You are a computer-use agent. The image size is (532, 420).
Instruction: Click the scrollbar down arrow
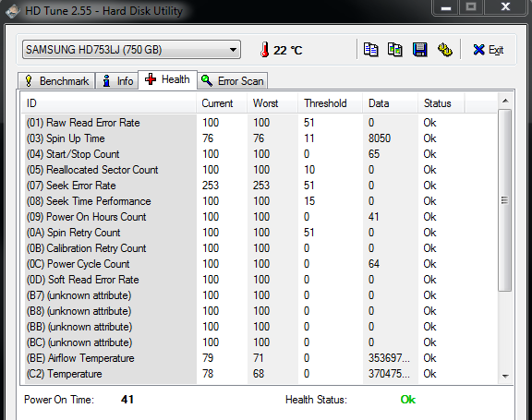point(505,376)
